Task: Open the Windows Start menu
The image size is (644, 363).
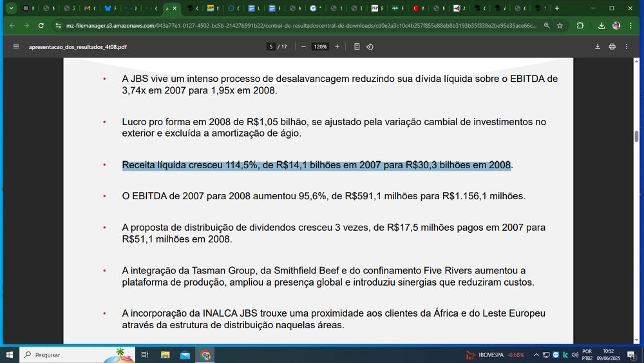Action: click(10, 355)
